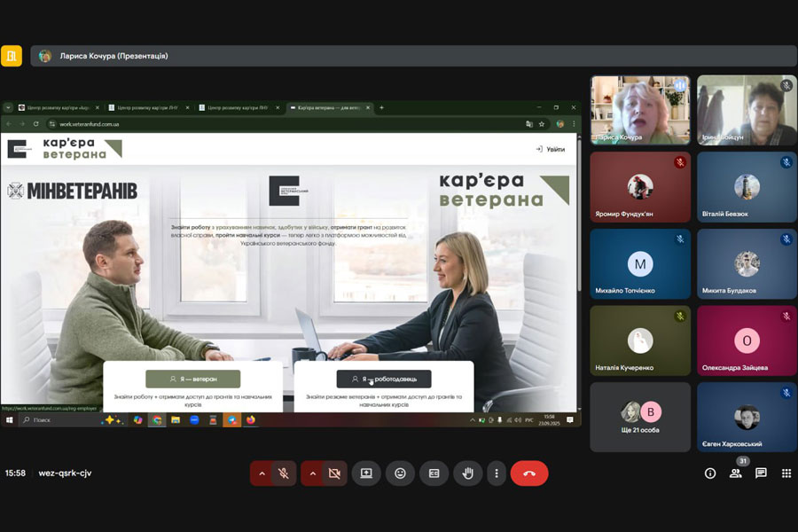Click the translate page icon in address bar
The height and width of the screenshot is (532, 798).
(x=529, y=124)
